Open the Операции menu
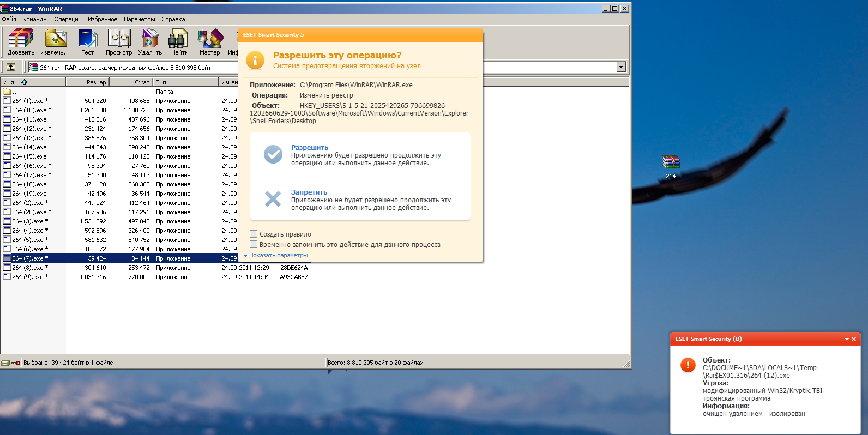 click(68, 19)
